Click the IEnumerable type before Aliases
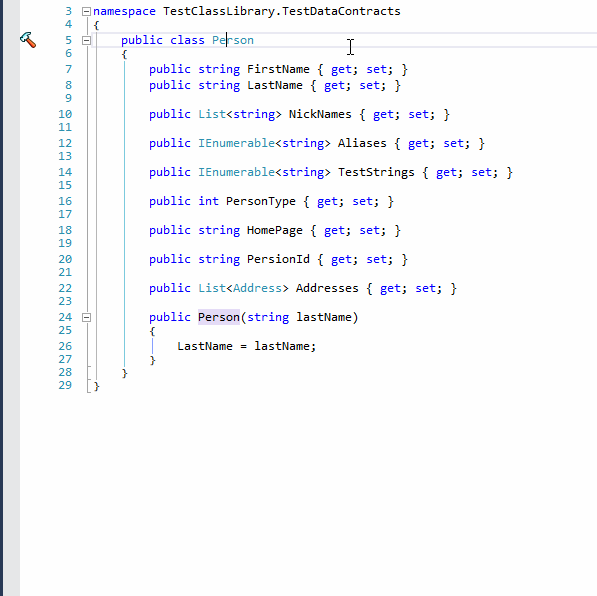The width and height of the screenshot is (597, 596). coord(236,143)
